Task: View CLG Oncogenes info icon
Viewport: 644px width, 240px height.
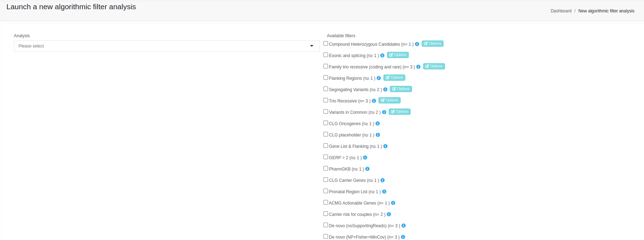Action: [x=378, y=124]
